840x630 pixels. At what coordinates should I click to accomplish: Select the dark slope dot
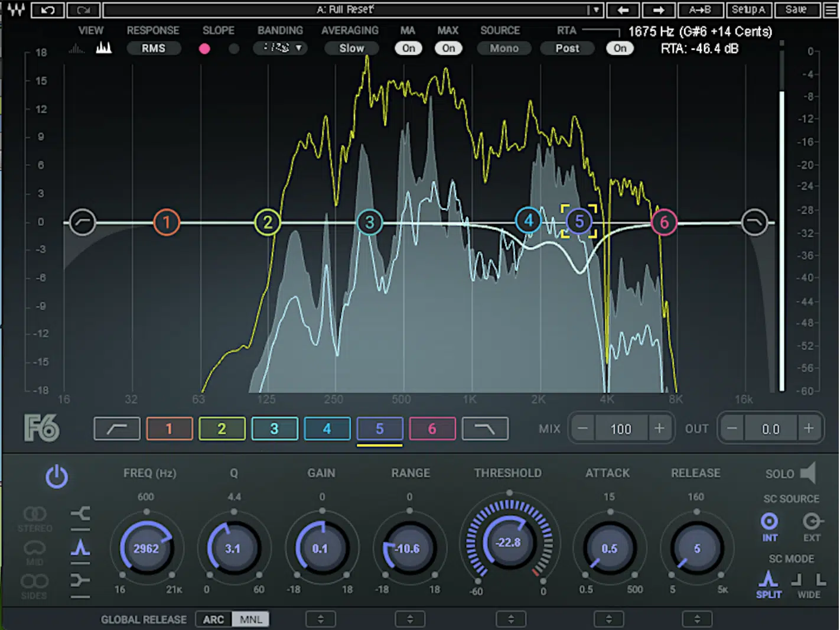pos(234,48)
